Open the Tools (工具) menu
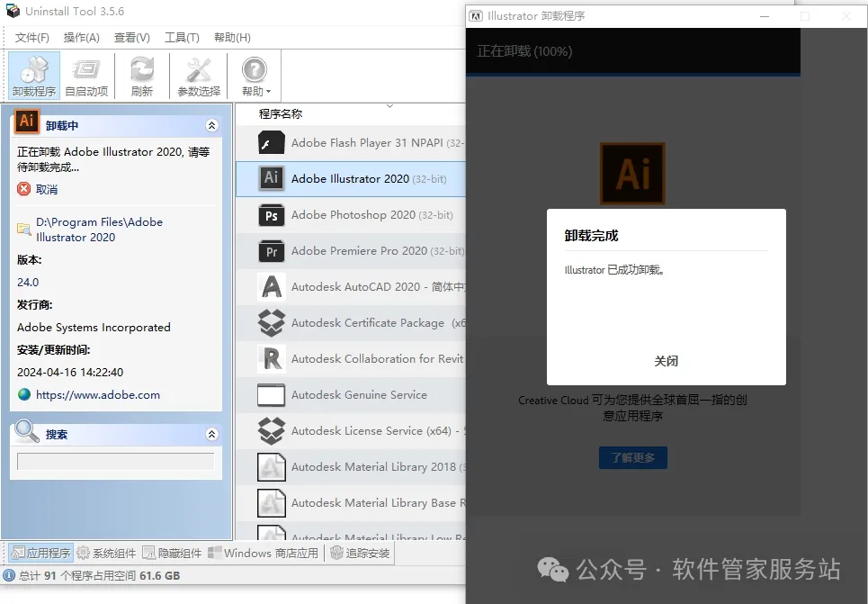This screenshot has height=604, width=868. [182, 37]
